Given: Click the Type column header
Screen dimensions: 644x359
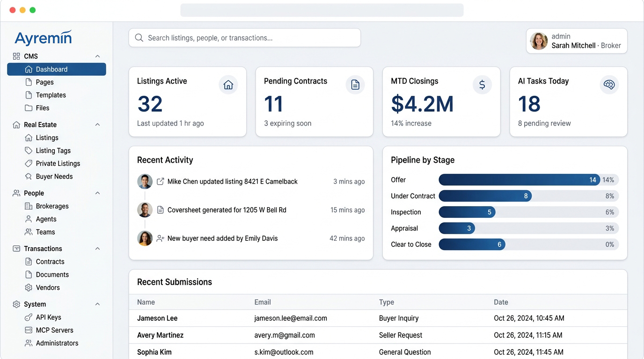Looking at the screenshot, I should pos(387,302).
